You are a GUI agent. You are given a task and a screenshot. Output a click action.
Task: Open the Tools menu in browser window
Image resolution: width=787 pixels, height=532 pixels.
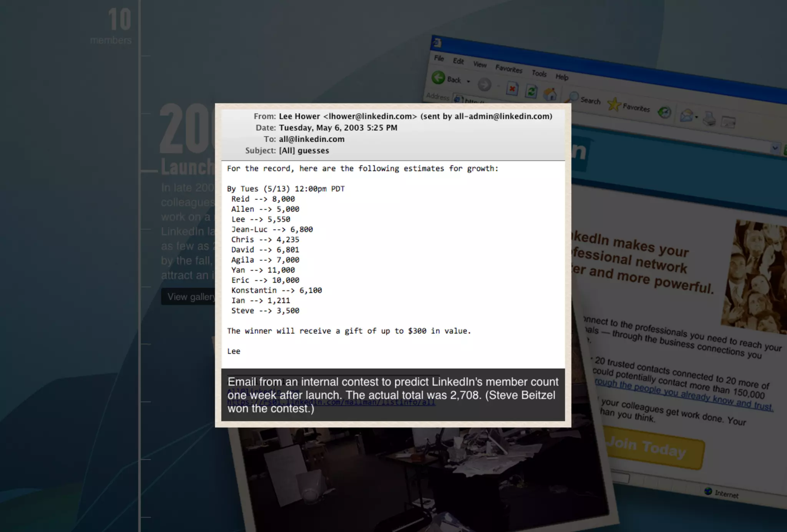539,73
